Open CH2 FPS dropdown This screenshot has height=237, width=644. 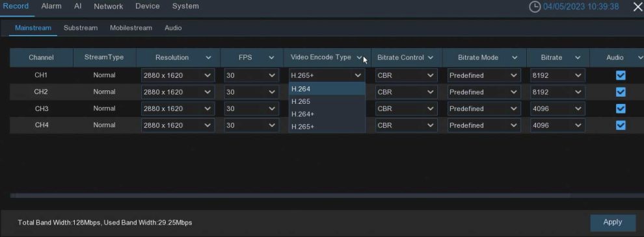[251, 92]
